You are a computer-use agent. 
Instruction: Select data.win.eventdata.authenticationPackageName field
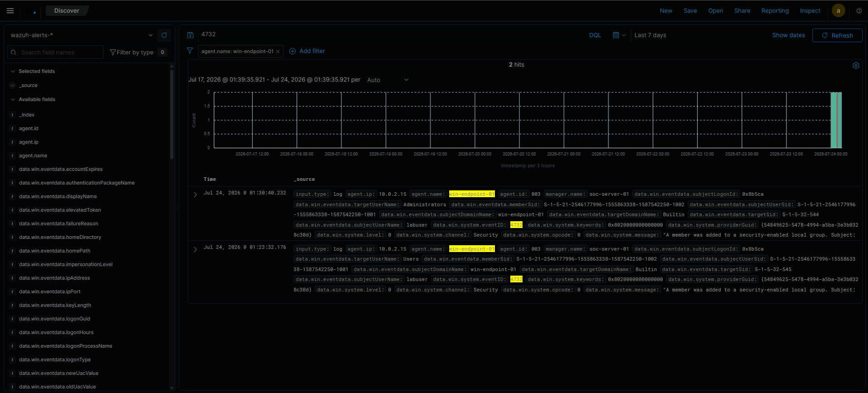coord(77,183)
